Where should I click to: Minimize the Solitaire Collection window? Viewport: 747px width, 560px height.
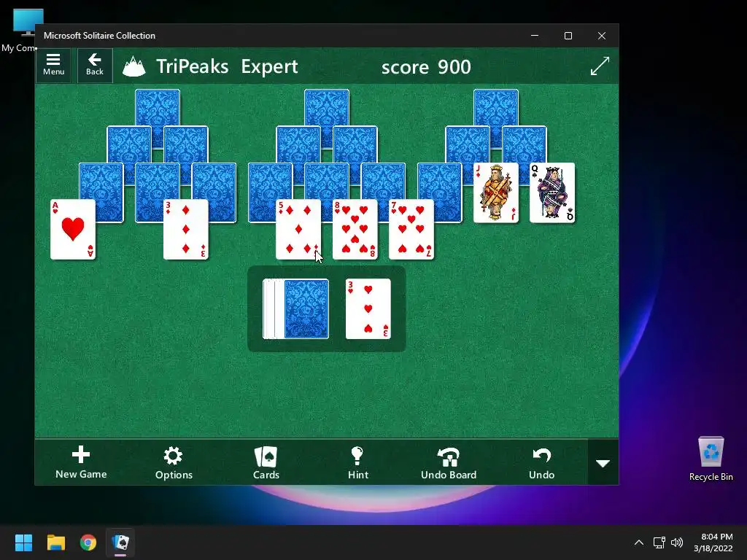tap(535, 36)
